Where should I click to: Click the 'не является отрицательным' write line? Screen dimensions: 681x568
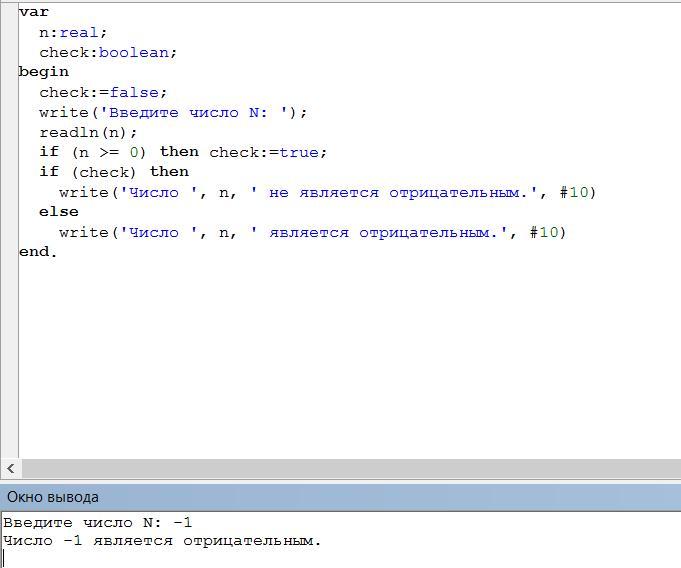pyautogui.click(x=328, y=192)
